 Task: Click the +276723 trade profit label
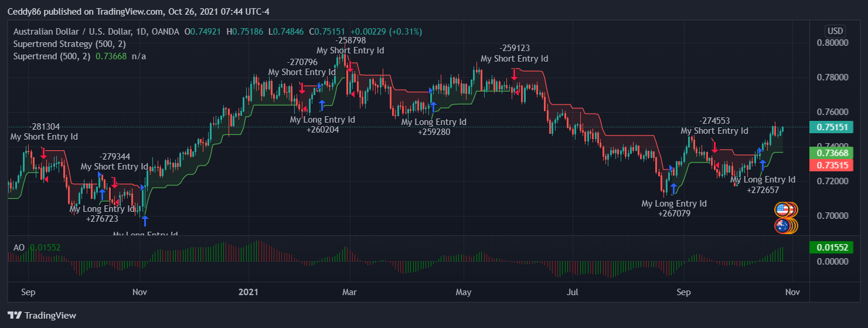tap(102, 219)
